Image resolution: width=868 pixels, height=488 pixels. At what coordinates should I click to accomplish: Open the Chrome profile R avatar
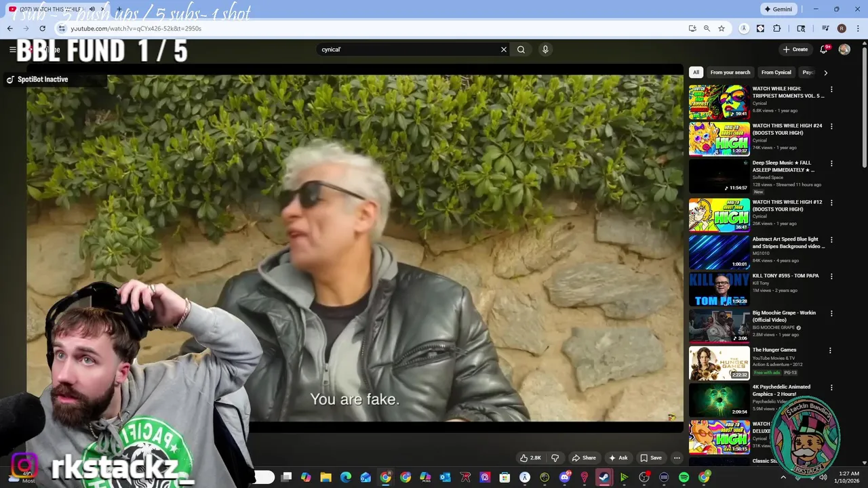[842, 28]
